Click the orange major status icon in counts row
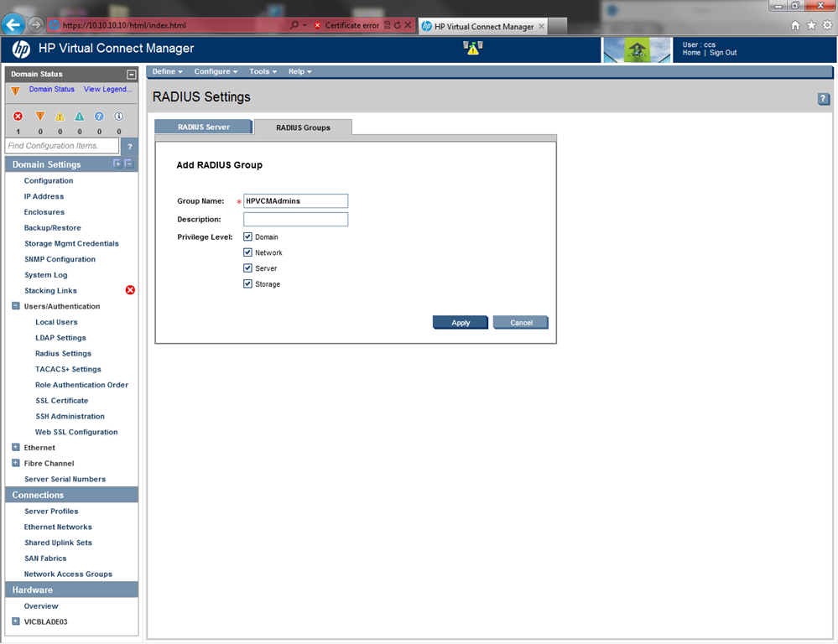This screenshot has width=838, height=644. (x=40, y=116)
